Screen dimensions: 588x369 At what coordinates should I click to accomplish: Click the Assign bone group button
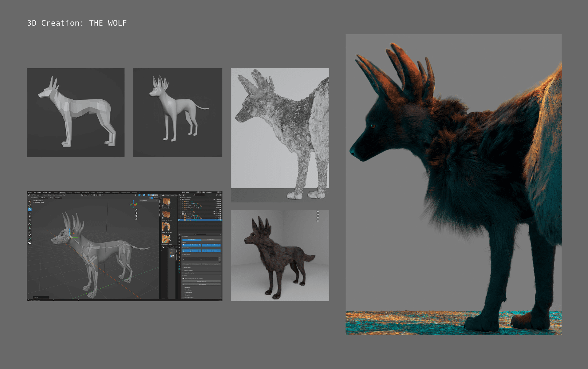[187, 264]
